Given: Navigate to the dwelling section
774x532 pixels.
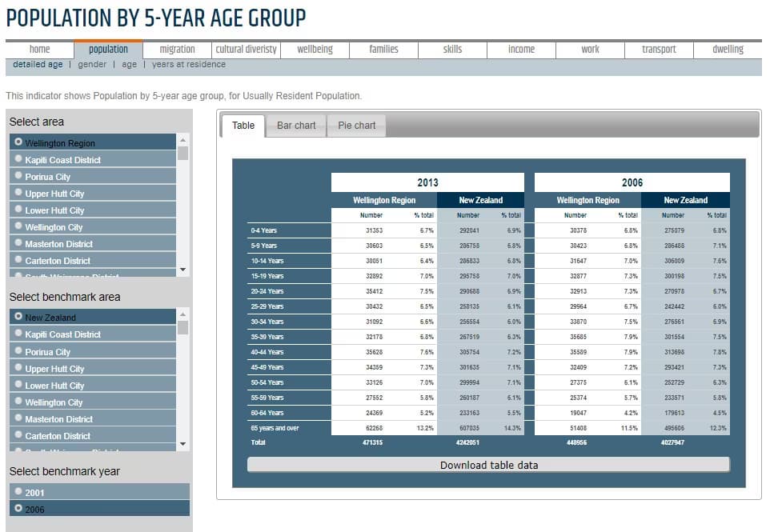Looking at the screenshot, I should [x=728, y=50].
